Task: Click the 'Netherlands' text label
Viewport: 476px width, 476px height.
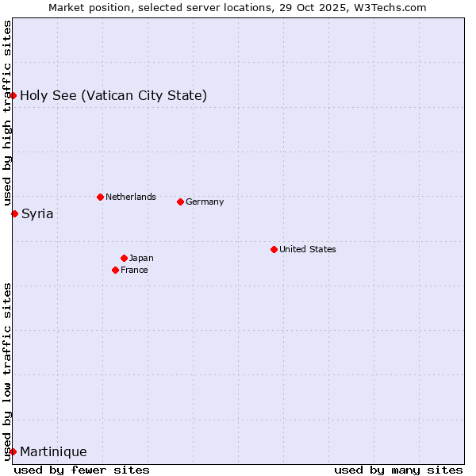Action: click(x=131, y=197)
